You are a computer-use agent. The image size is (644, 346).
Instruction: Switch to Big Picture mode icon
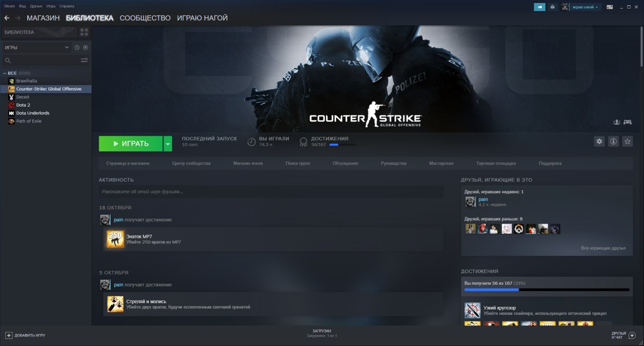609,7
